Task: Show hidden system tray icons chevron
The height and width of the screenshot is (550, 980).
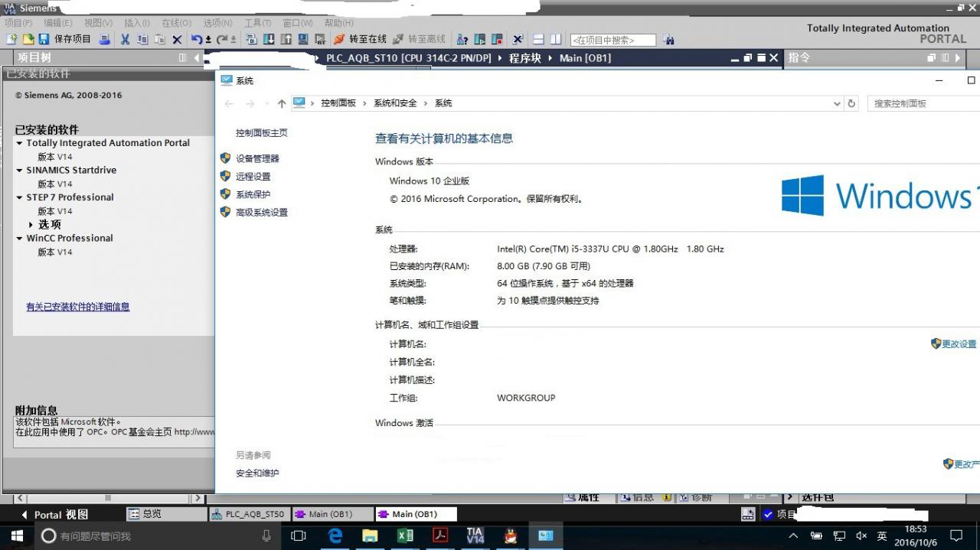Action: click(x=793, y=535)
